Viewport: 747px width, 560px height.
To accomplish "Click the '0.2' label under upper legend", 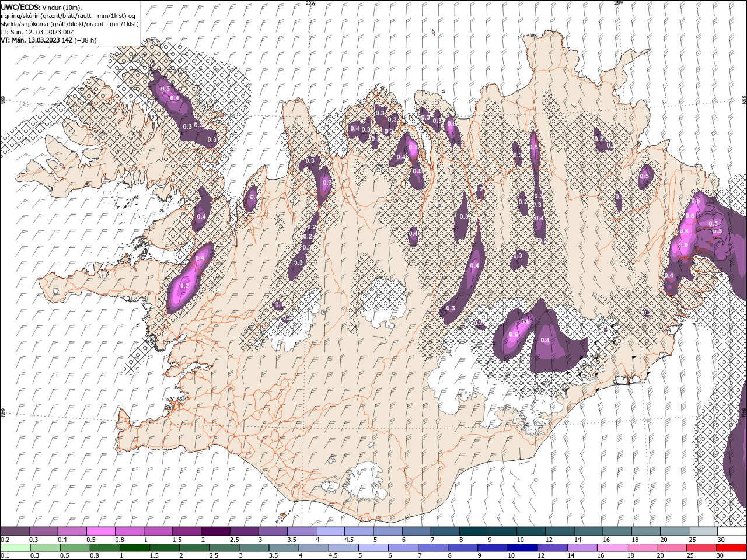I will pyautogui.click(x=5, y=540).
